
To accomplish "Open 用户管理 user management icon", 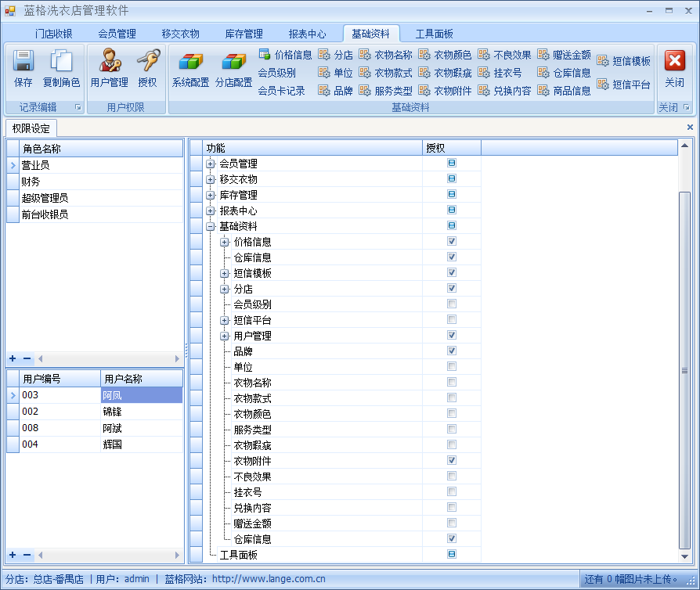I will (110, 60).
